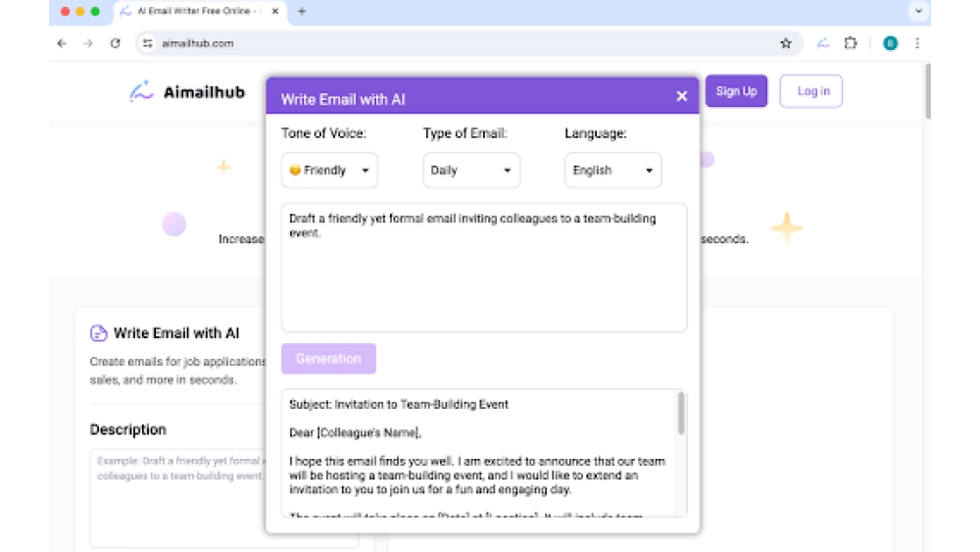This screenshot has height=552, width=980.
Task: Open the browser three-dot menu
Action: tap(917, 43)
